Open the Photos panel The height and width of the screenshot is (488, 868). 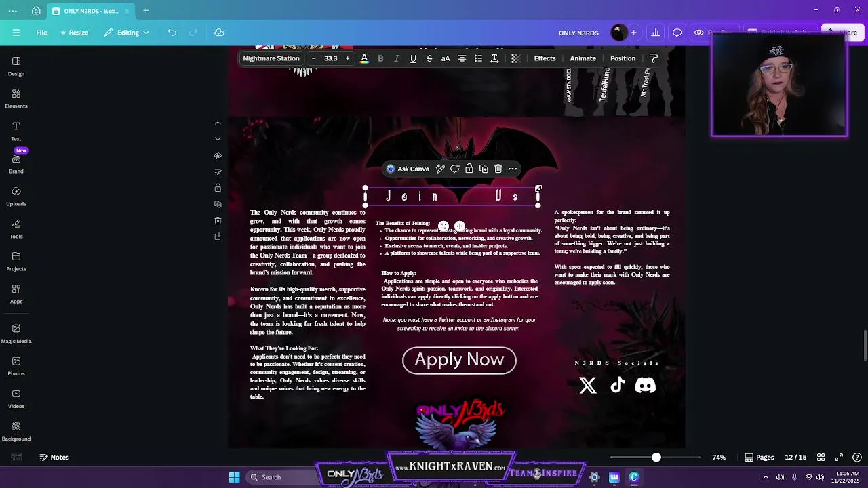pyautogui.click(x=16, y=366)
